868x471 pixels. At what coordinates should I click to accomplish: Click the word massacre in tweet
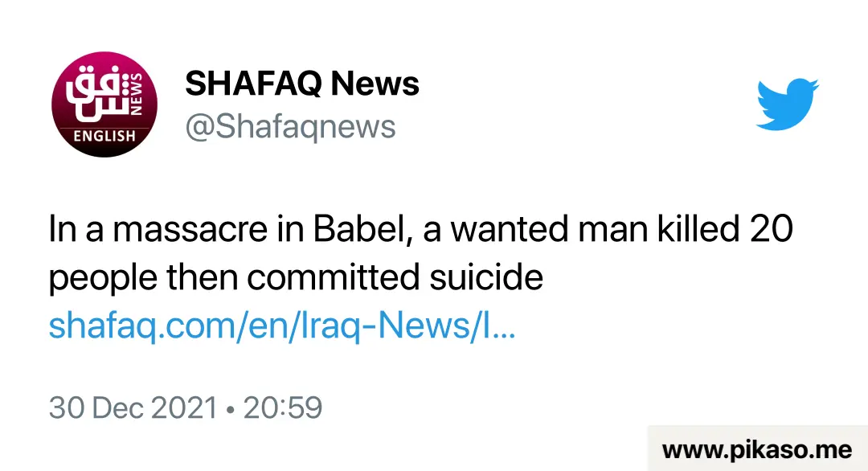(190, 228)
